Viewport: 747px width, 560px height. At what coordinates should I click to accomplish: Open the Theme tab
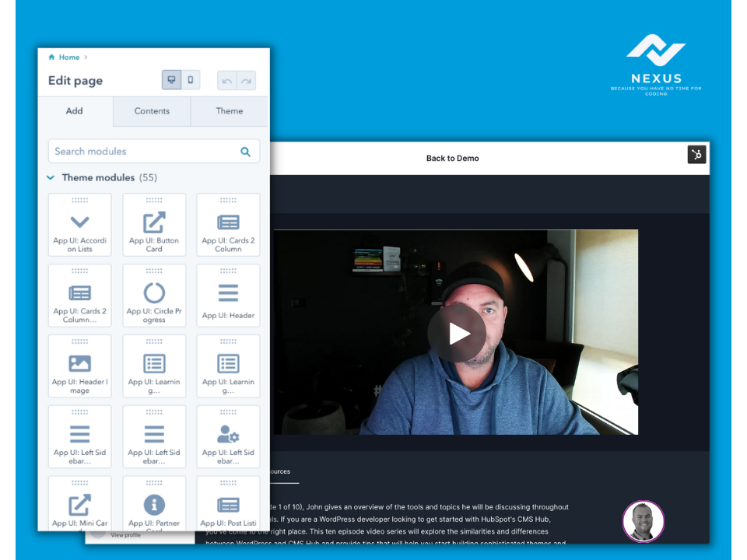pos(229,111)
